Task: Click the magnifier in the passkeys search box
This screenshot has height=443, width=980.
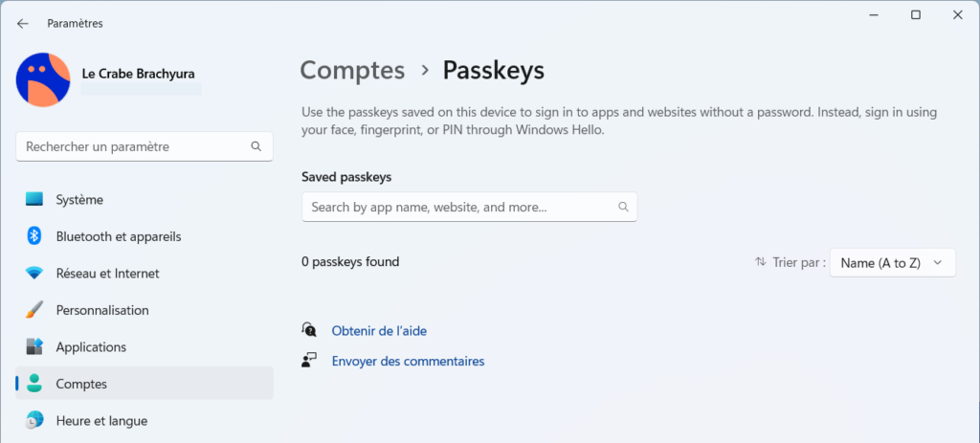Action: coord(622,207)
